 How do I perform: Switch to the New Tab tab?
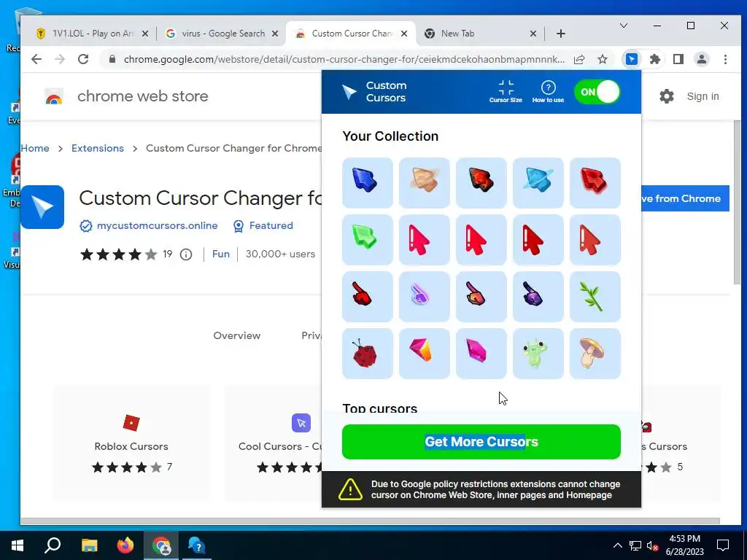479,34
